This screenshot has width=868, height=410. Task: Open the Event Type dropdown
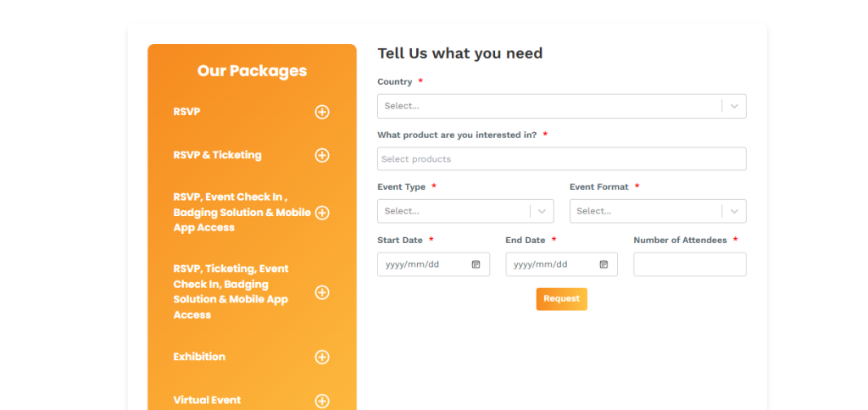[x=465, y=211]
